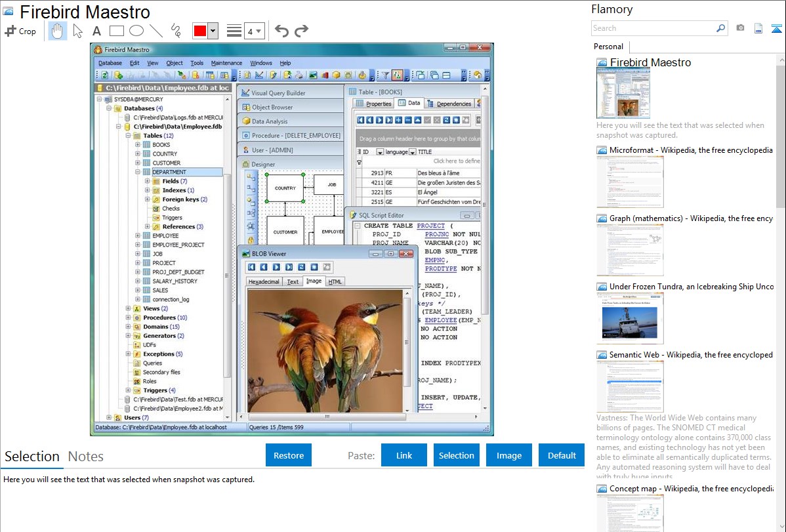Click the sidebar snapshot list scrollbar

(781, 135)
